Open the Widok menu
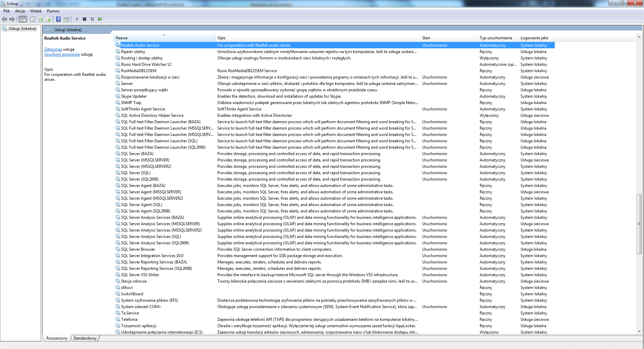This screenshot has width=644, height=349. 36,11
